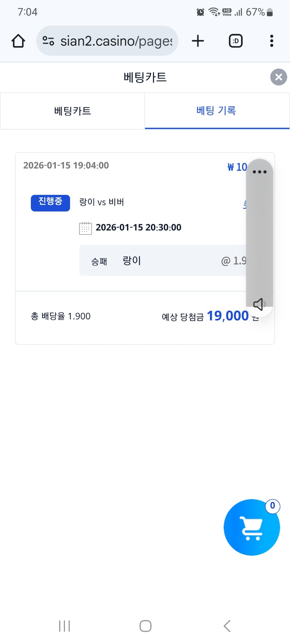Close the 베팅카트 panel
290x644 pixels.
(x=278, y=77)
